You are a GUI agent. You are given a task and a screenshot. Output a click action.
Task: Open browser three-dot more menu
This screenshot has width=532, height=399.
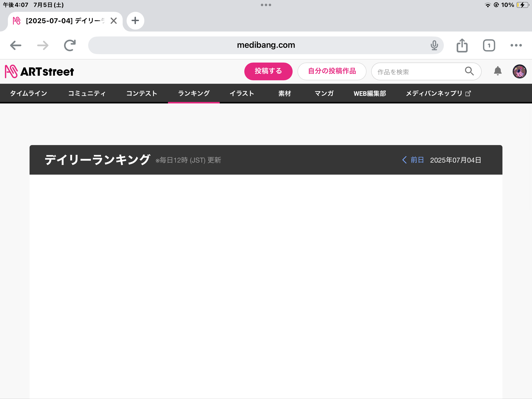pyautogui.click(x=516, y=45)
